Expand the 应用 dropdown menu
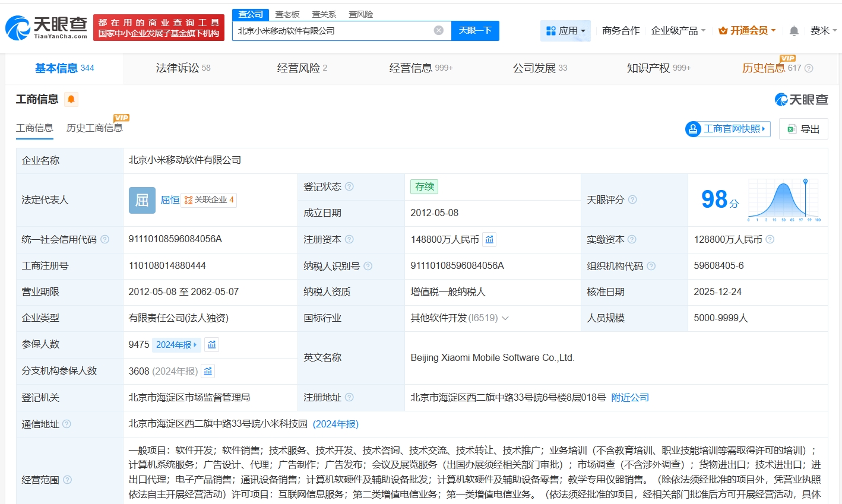 565,30
